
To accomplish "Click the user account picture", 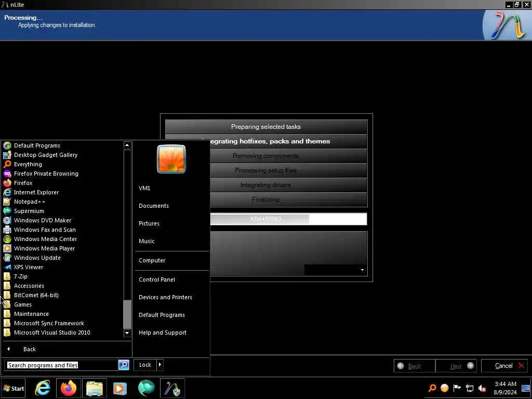I will point(171,159).
